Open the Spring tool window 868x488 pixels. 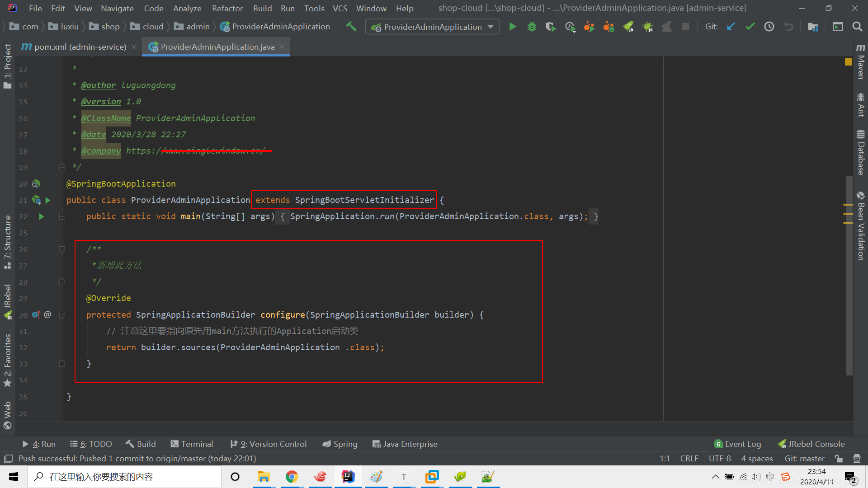(x=340, y=444)
